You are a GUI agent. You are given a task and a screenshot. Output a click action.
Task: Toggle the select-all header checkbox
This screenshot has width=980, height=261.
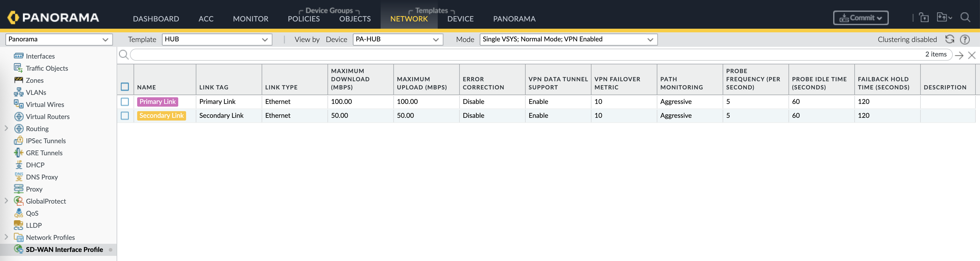pyautogui.click(x=125, y=87)
